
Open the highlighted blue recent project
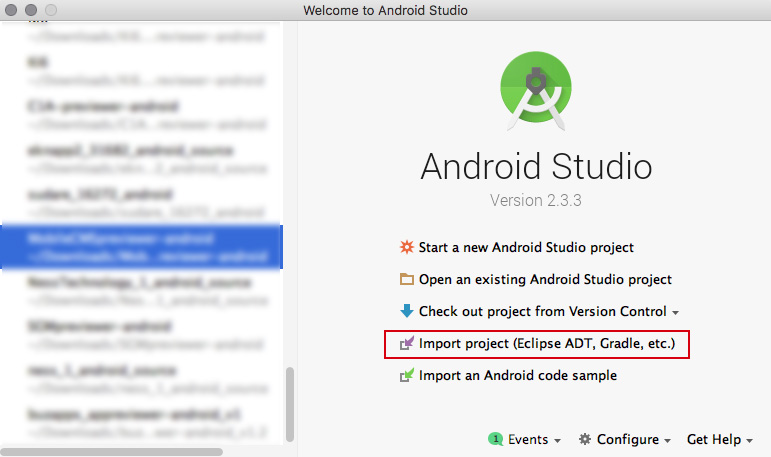pyautogui.click(x=141, y=247)
